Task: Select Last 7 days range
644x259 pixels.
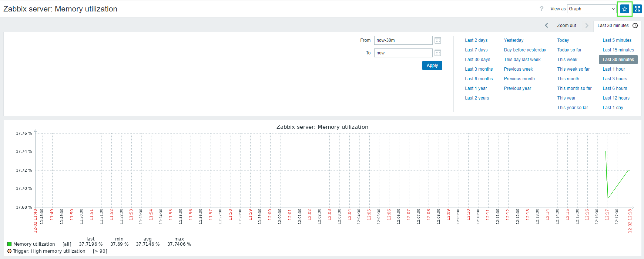Action: pos(476,50)
